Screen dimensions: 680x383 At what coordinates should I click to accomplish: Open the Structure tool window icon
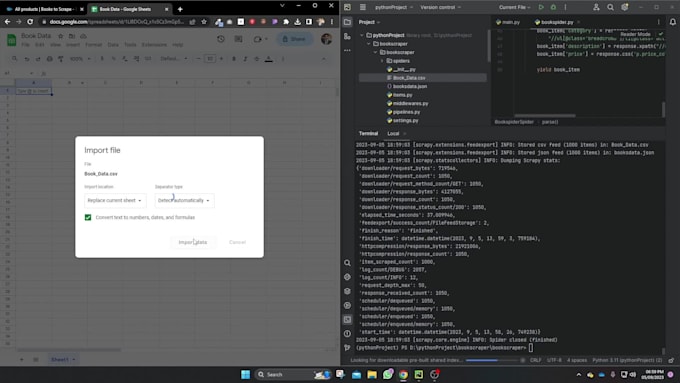tap(347, 36)
